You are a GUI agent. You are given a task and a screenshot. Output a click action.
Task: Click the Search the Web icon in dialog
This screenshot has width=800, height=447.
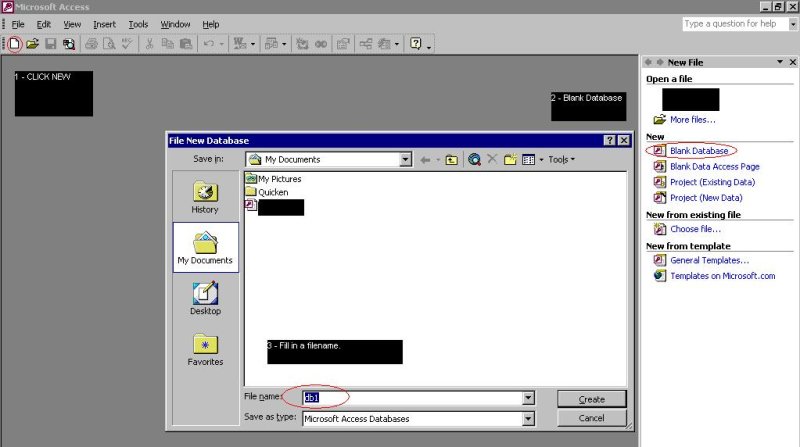474,160
